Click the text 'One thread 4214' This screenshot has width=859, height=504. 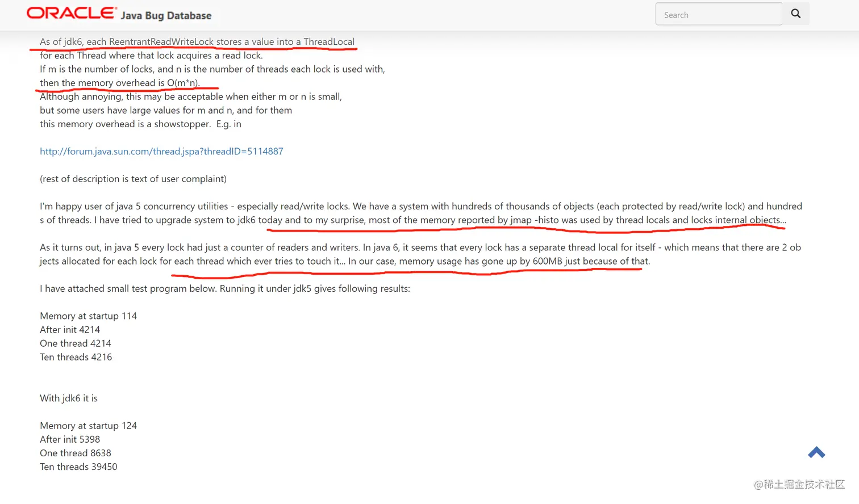pyautogui.click(x=76, y=343)
